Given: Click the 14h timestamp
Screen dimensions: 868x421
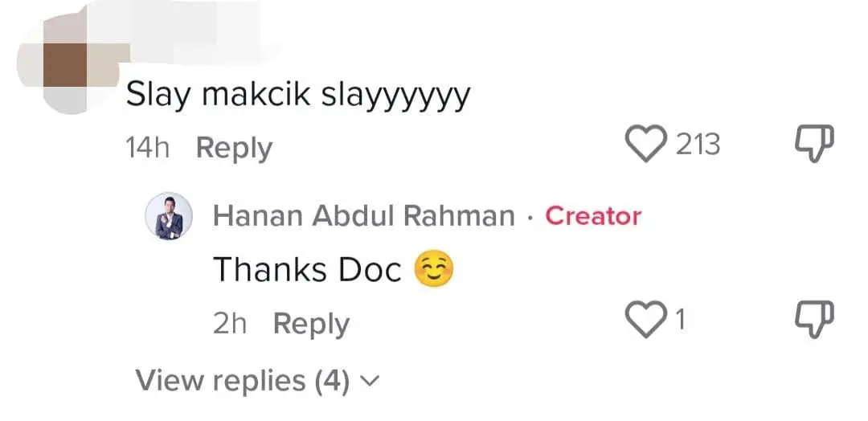Looking at the screenshot, I should click(x=148, y=148).
